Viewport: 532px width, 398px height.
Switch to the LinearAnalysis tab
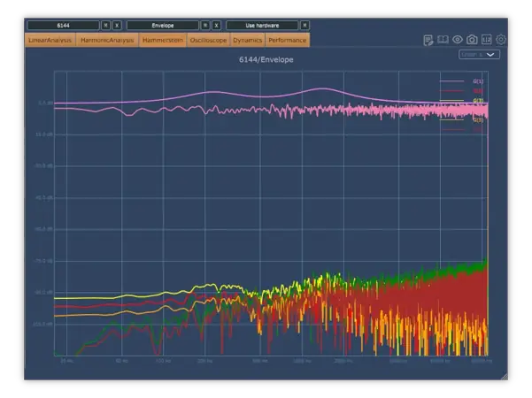pos(50,40)
